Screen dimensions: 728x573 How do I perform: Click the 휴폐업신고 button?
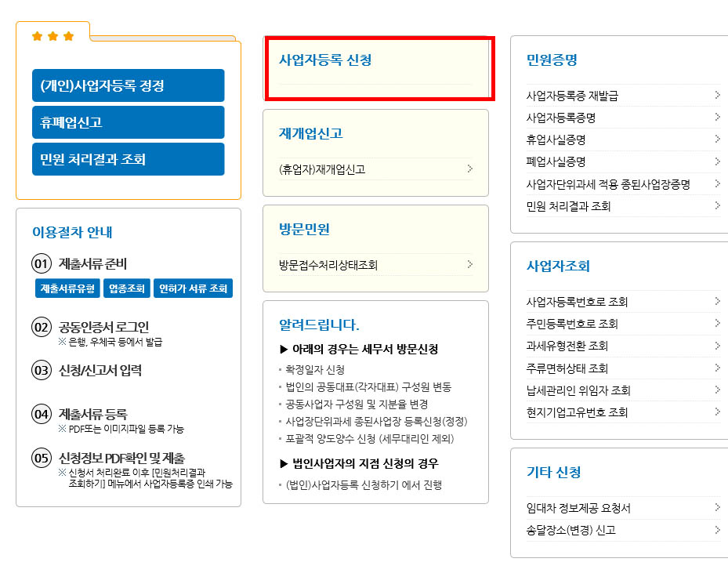(x=129, y=122)
